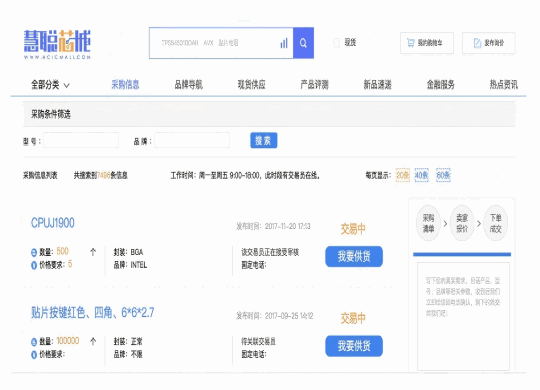Click 采购条件筛选 header
This screenshot has height=390, width=540.
pos(51,114)
